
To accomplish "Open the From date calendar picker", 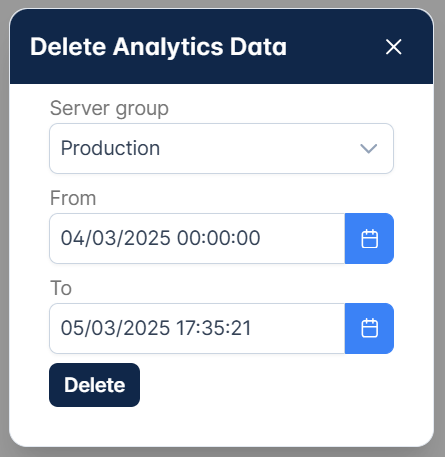I will [369, 238].
